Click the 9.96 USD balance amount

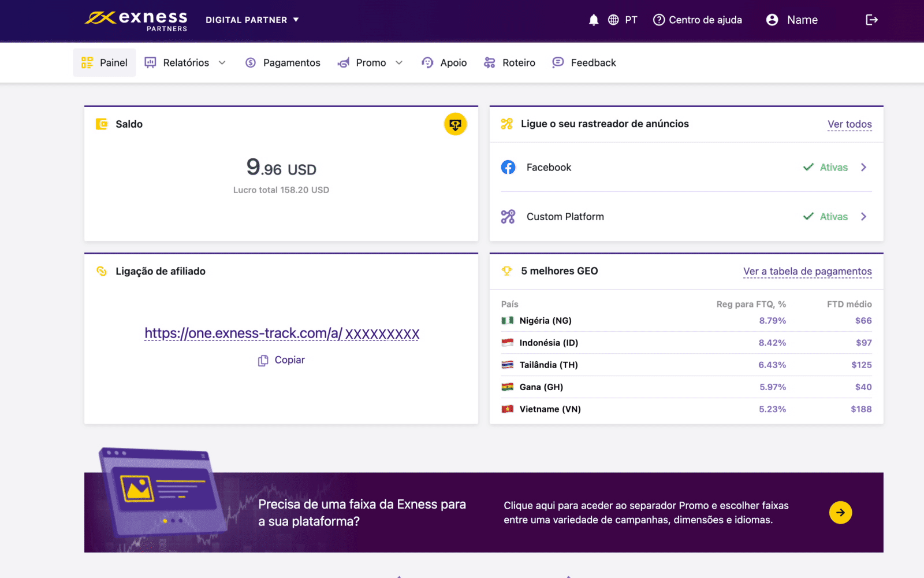point(281,168)
